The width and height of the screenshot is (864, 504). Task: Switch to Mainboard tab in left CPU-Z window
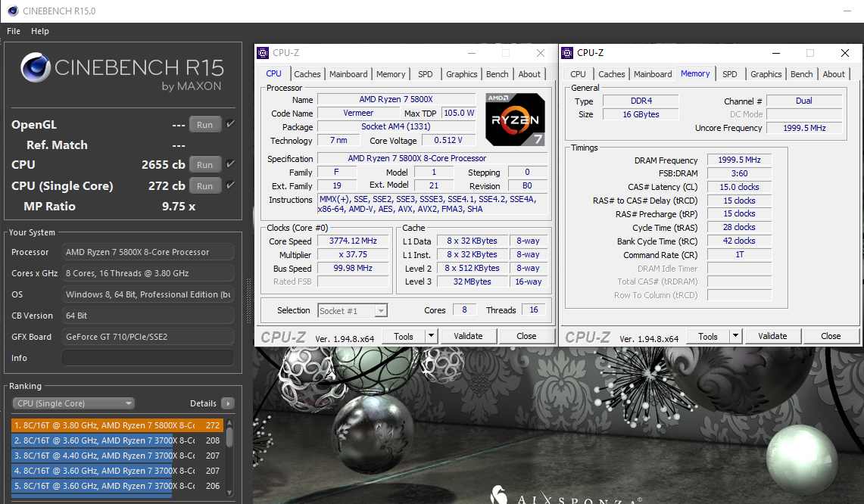[x=348, y=74]
